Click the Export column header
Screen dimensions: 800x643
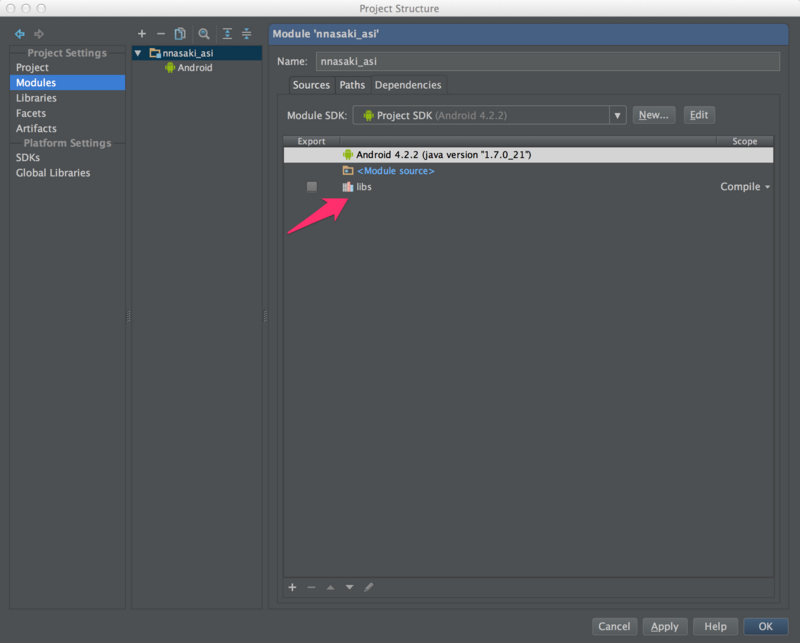pyautogui.click(x=311, y=141)
